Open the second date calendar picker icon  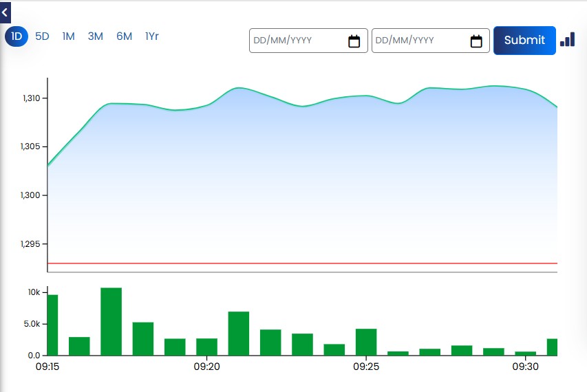pyautogui.click(x=476, y=41)
